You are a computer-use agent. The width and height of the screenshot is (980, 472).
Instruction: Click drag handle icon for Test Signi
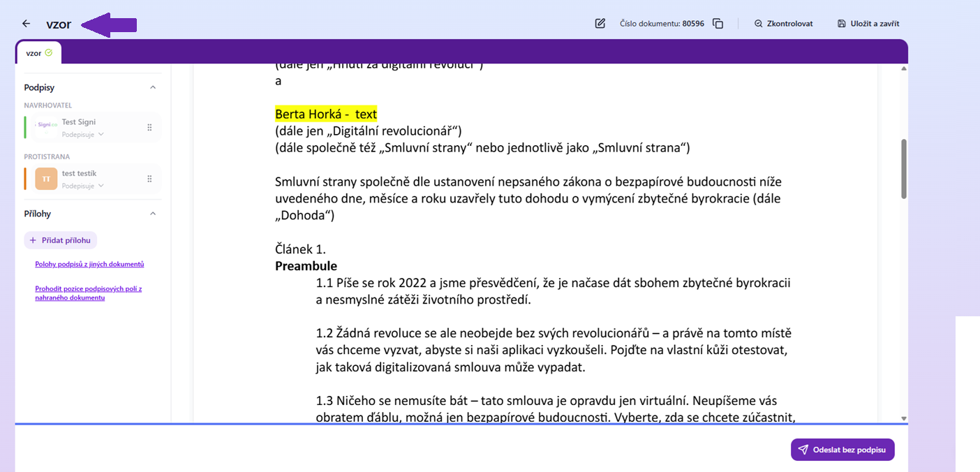coord(149,128)
